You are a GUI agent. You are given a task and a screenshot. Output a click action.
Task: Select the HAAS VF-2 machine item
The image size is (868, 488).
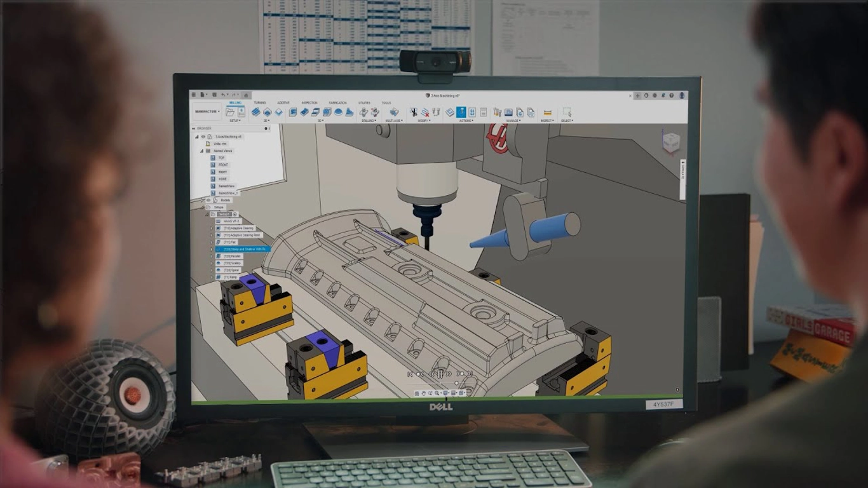click(x=228, y=221)
